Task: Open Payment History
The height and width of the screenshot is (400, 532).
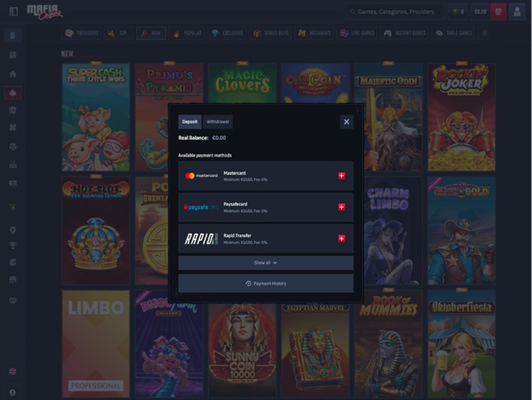Action: 265,283
